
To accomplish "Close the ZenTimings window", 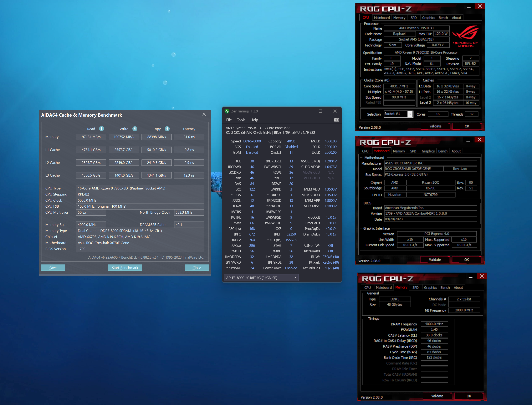I will click(x=335, y=111).
